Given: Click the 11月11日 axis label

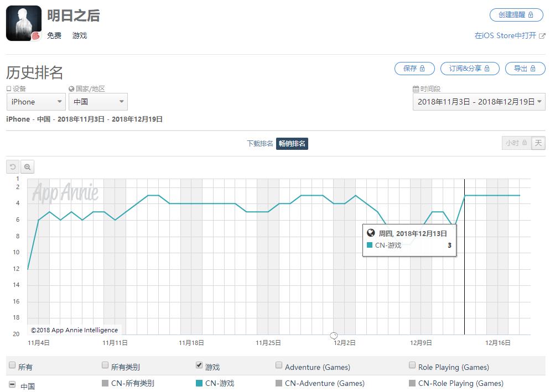Looking at the screenshot, I should click(x=115, y=343).
